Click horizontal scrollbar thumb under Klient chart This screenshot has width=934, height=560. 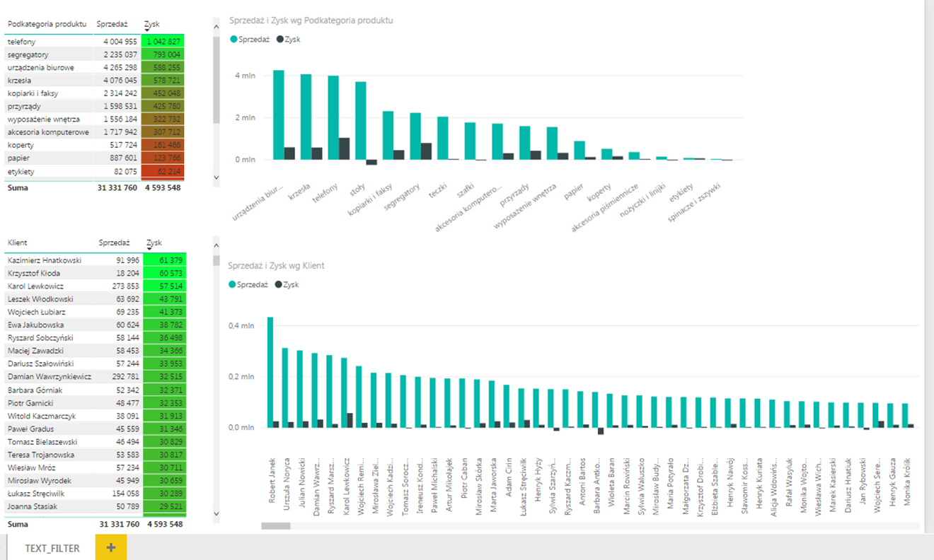pos(276,525)
